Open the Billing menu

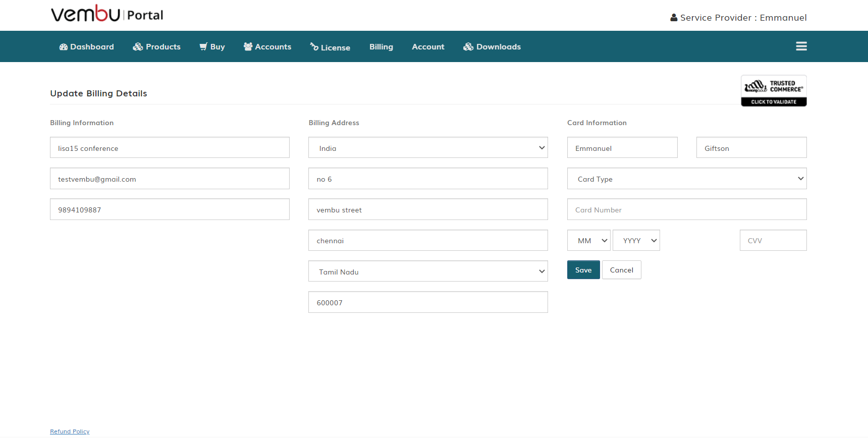(x=381, y=47)
